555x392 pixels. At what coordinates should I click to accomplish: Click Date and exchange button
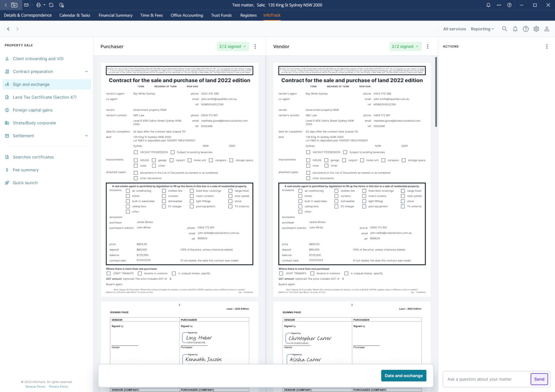404,375
